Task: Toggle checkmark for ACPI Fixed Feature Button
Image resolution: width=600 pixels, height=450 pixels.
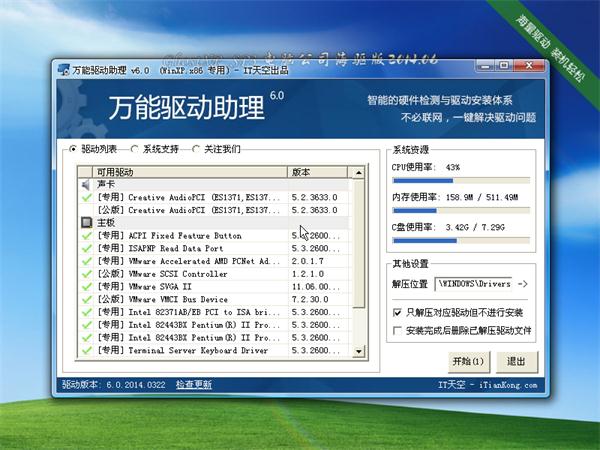Action: point(87,236)
